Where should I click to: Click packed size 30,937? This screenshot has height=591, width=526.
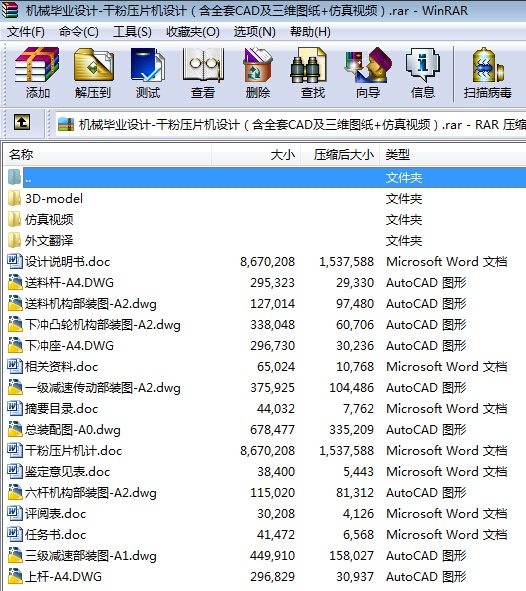(x=355, y=577)
